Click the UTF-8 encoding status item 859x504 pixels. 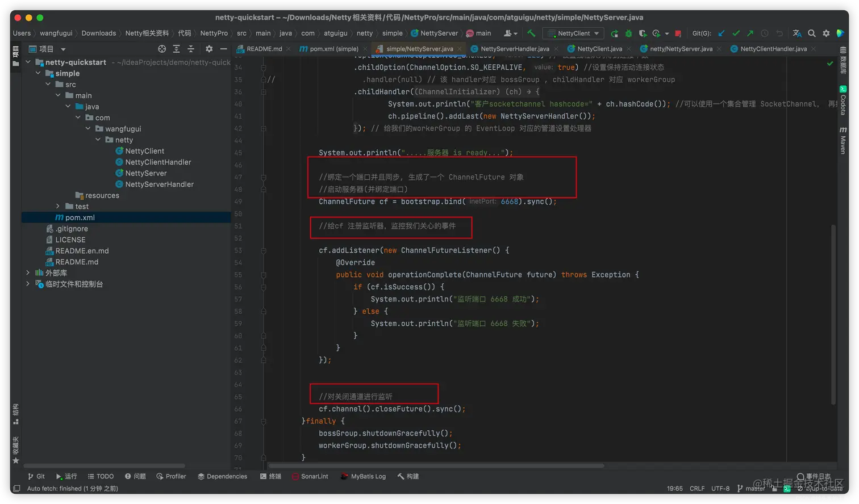pos(720,488)
